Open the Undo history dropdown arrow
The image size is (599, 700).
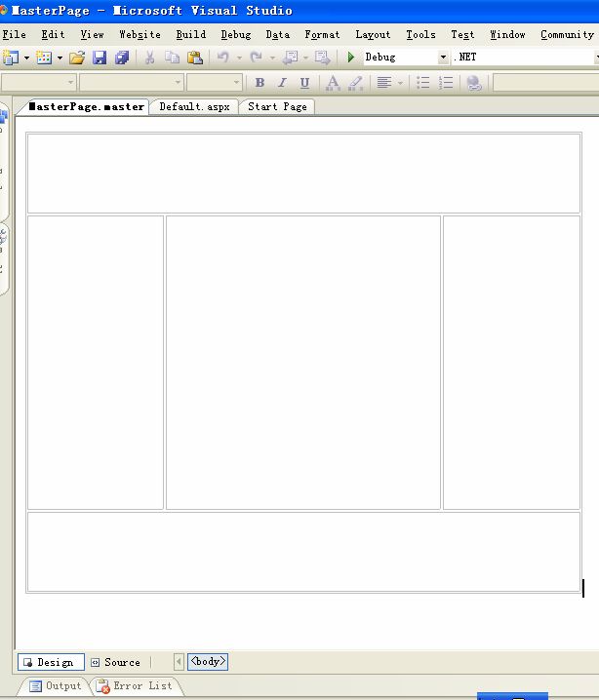(239, 58)
